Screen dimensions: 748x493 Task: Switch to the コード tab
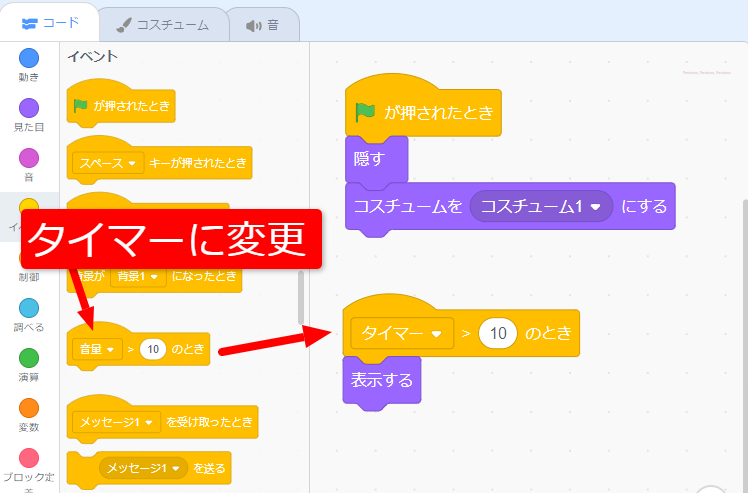50,23
